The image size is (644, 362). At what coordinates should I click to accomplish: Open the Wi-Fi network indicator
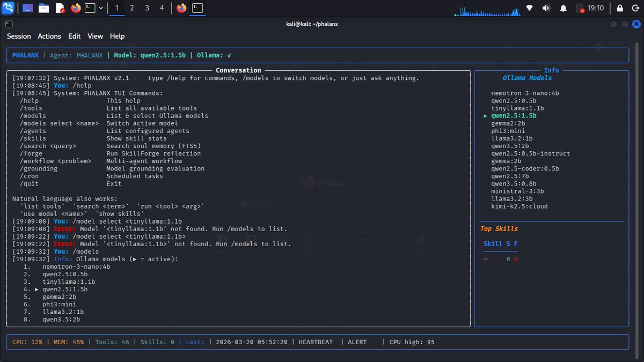(530, 8)
